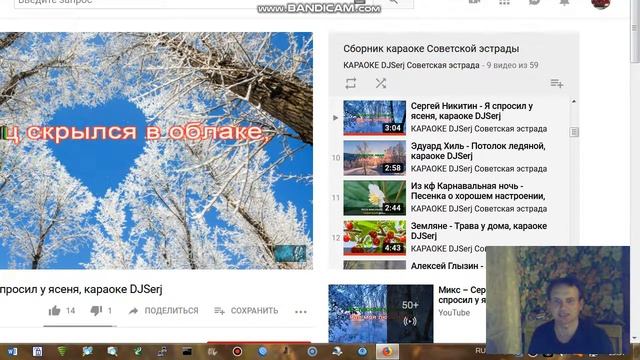Click the black folder taskbar icon

pos(187,351)
